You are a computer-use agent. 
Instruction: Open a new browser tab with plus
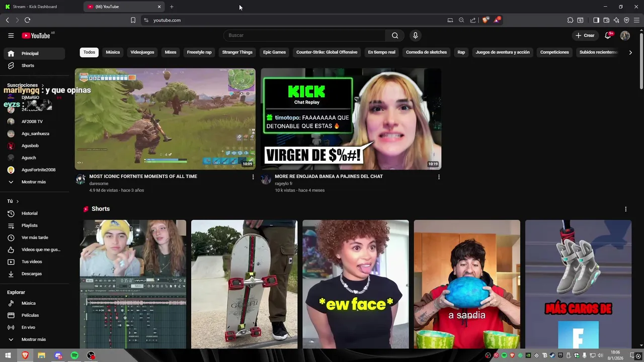coord(172,7)
